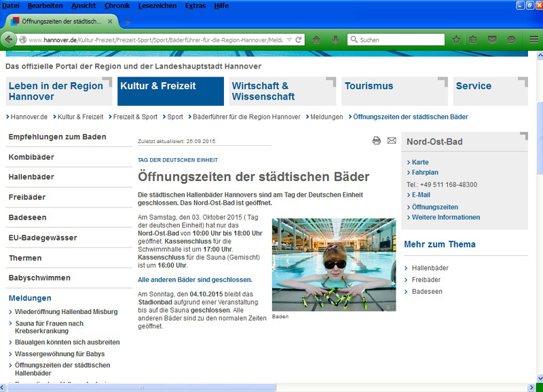543x392 pixels.
Task: Click the swimmer photo thumbnail
Action: [333, 264]
